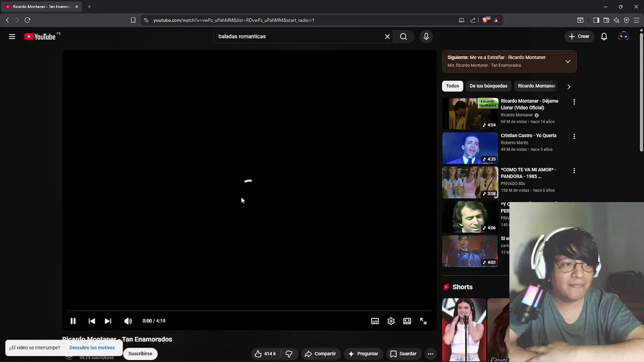Screen dimensions: 644x362
Task: Click the Crear button
Action: pos(579,36)
